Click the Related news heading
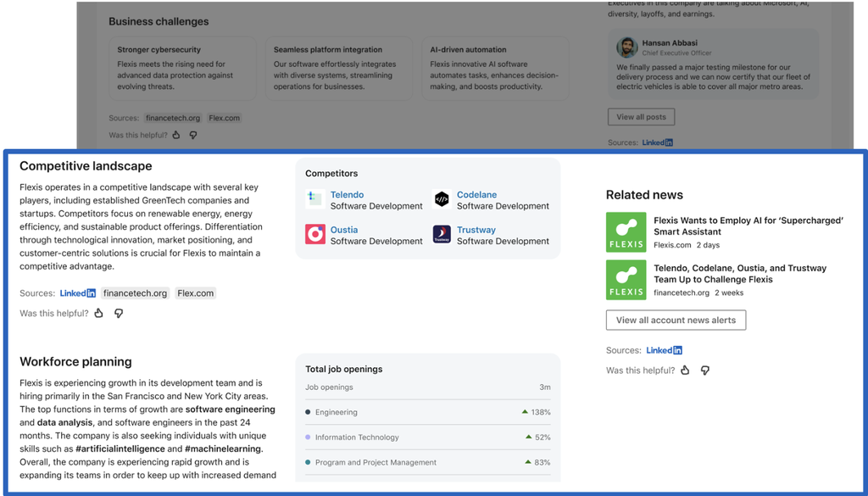Screen dimensions: 868x496 click(x=644, y=195)
